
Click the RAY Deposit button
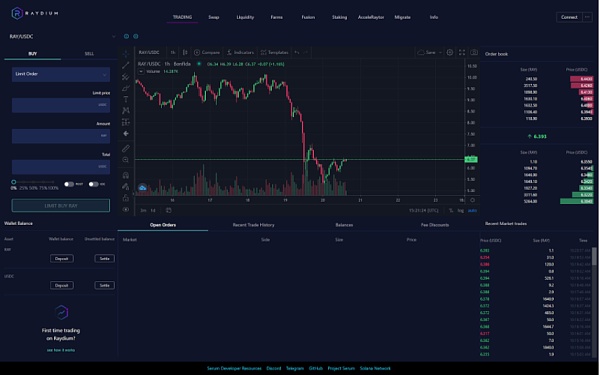(62, 259)
